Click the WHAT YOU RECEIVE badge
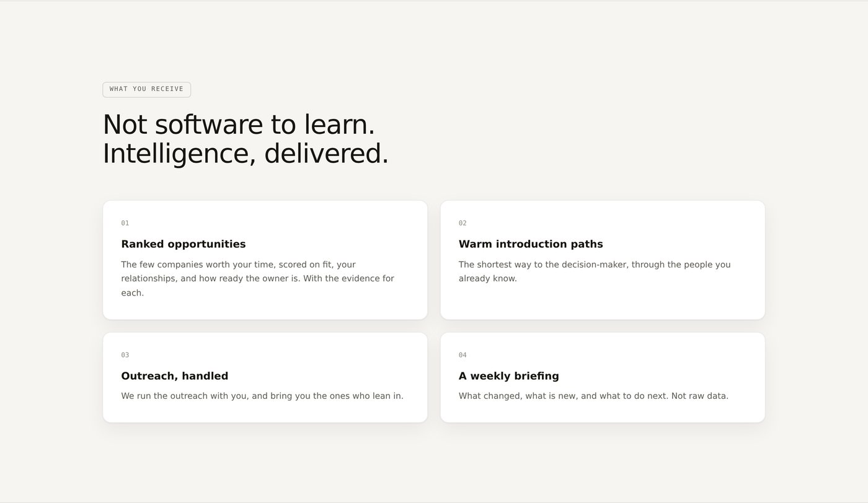868x503 pixels. click(x=146, y=89)
